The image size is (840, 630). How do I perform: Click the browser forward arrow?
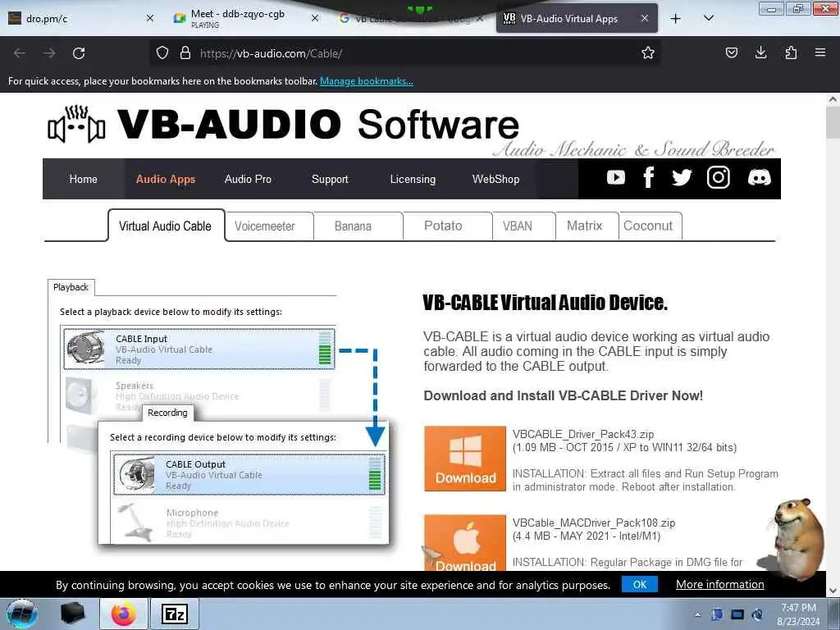[x=49, y=53]
